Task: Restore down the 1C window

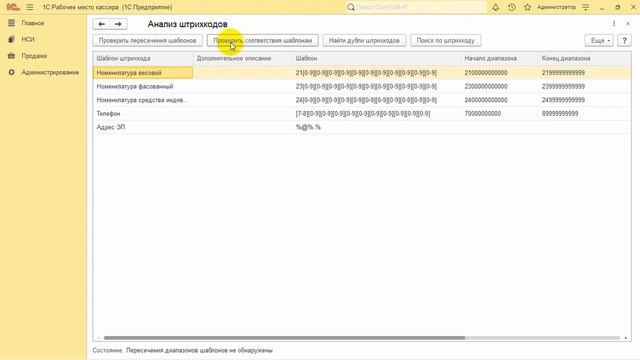Action: pos(618,7)
